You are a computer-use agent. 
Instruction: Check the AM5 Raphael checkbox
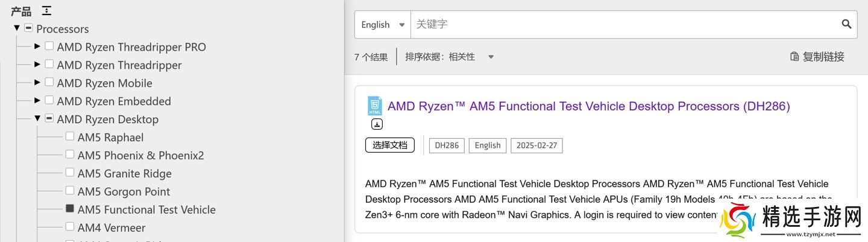click(x=70, y=136)
